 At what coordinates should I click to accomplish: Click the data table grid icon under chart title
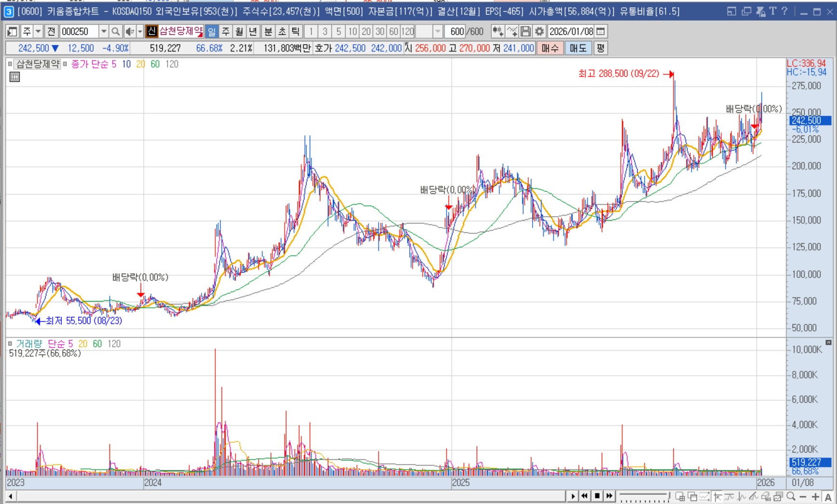point(14,77)
